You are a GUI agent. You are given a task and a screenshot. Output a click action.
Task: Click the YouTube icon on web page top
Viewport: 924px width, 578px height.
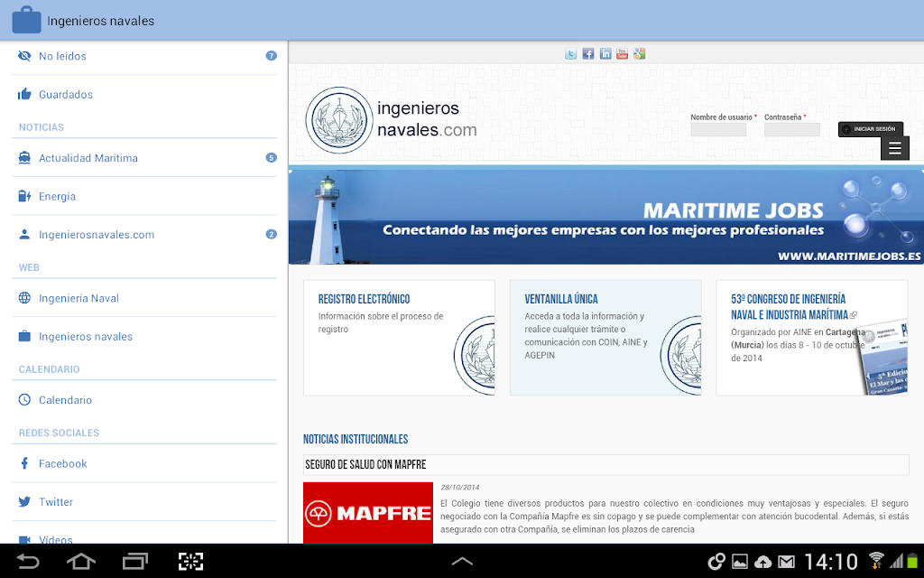(623, 53)
